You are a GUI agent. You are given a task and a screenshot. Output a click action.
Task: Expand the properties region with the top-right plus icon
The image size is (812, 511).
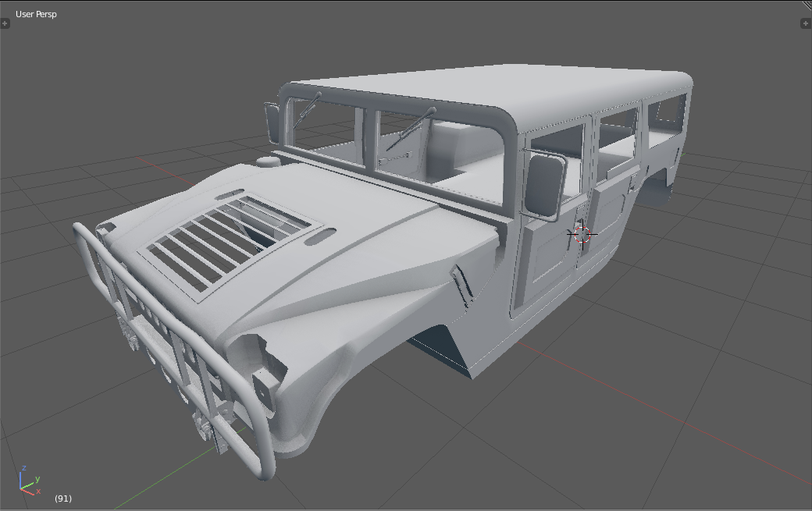(x=806, y=23)
